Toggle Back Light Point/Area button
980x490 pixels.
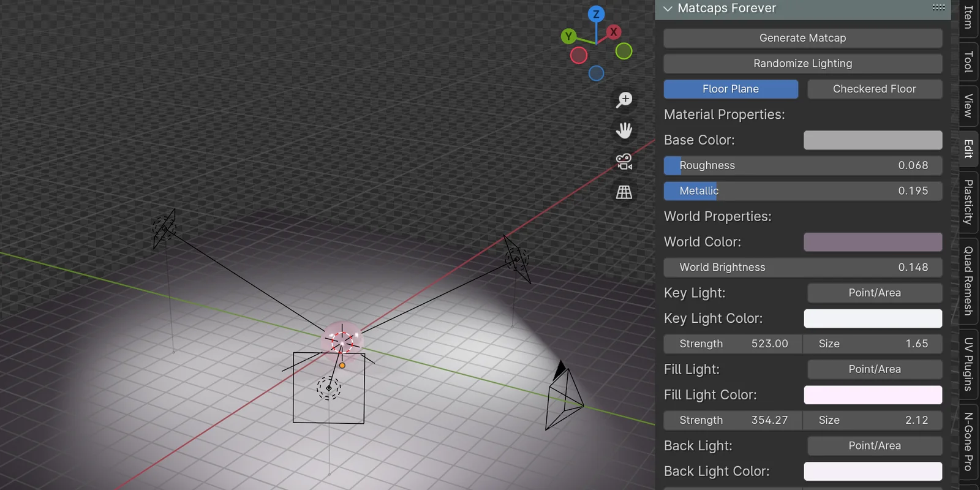click(875, 446)
